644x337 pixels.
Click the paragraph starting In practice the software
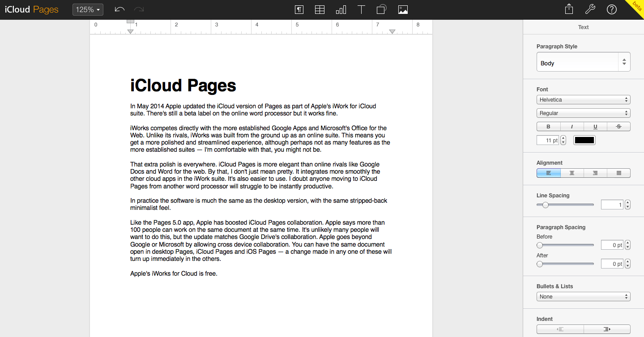coord(259,204)
